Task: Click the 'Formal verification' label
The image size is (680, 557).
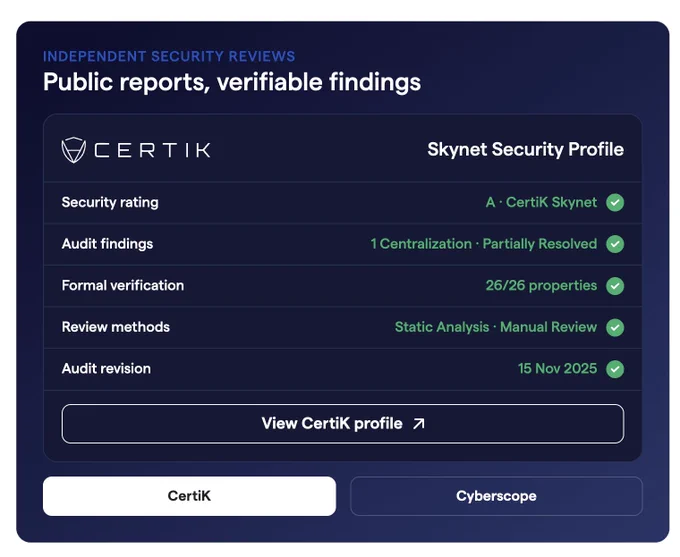Action: tap(123, 285)
